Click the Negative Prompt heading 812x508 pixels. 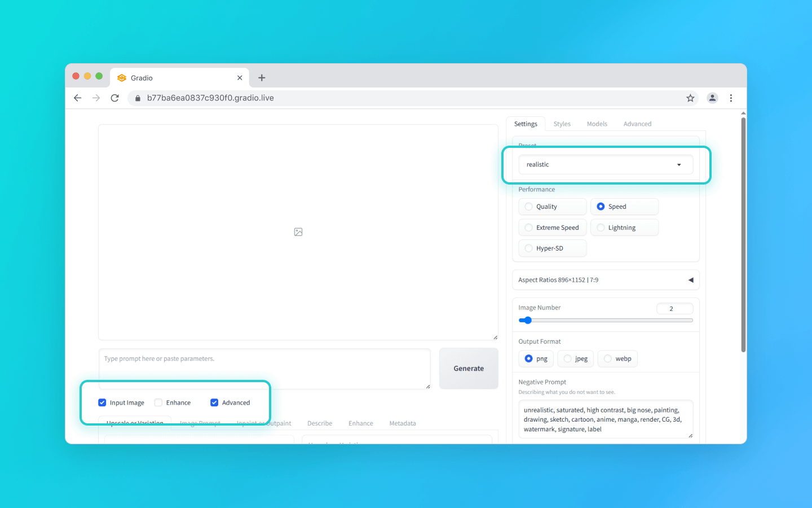542,382
